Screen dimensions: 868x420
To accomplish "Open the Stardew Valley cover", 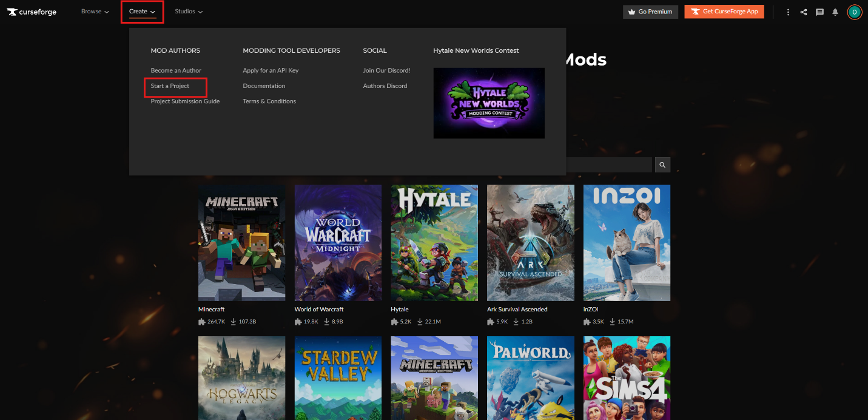I will (x=338, y=378).
